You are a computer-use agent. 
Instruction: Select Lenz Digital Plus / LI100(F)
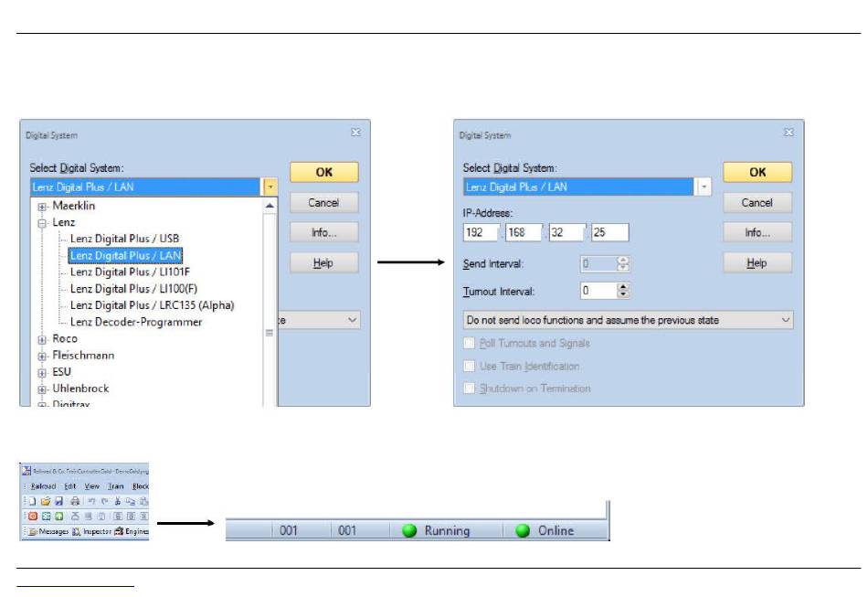pos(134,289)
